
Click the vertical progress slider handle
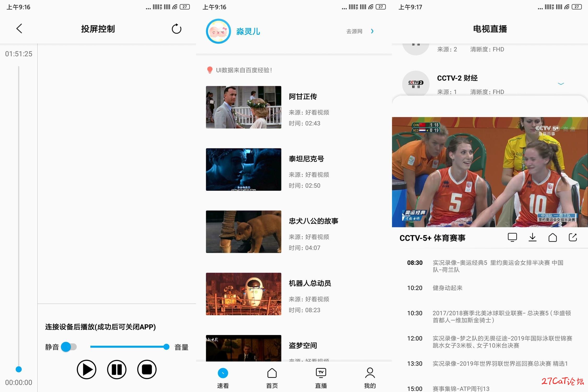point(19,369)
